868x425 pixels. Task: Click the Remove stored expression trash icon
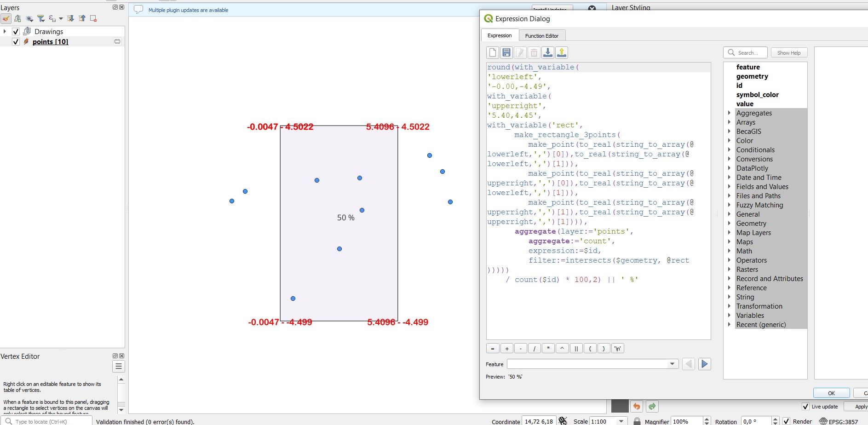[534, 52]
